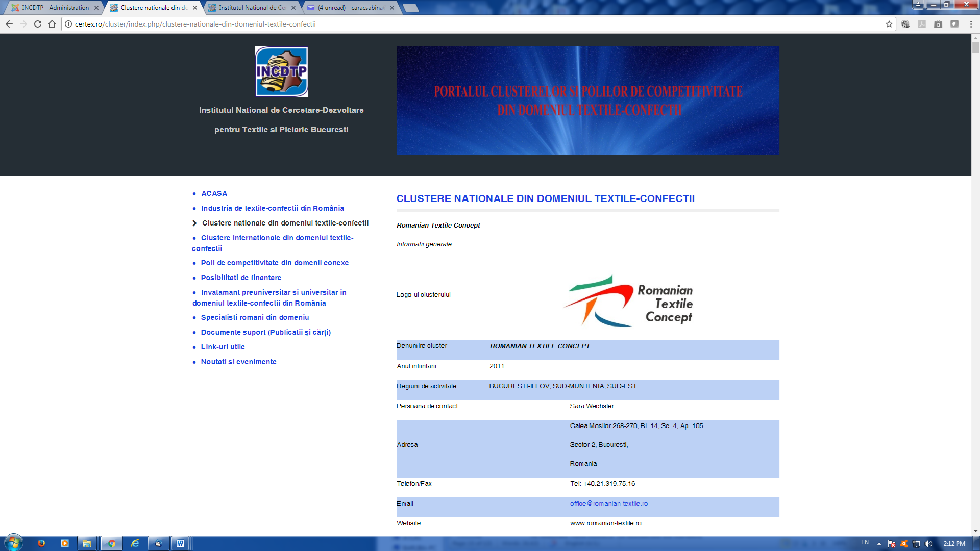Click the browser back arrow
This screenshot has height=551, width=980.
(x=9, y=24)
